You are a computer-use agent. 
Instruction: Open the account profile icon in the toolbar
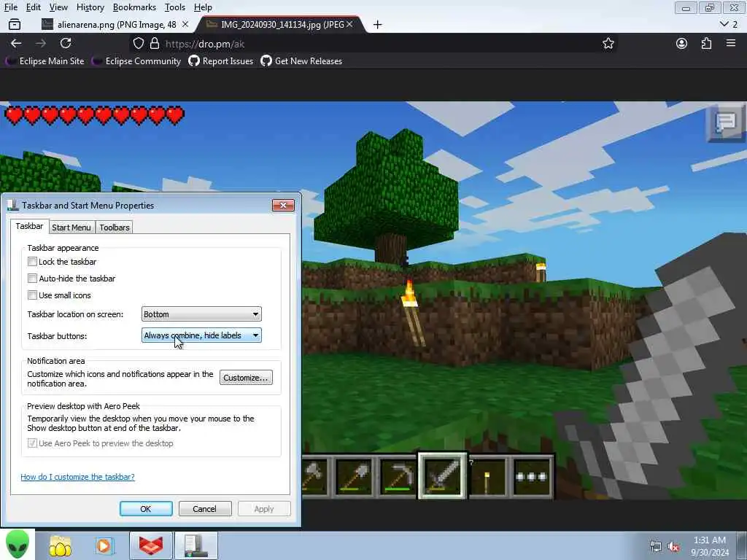pos(682,43)
